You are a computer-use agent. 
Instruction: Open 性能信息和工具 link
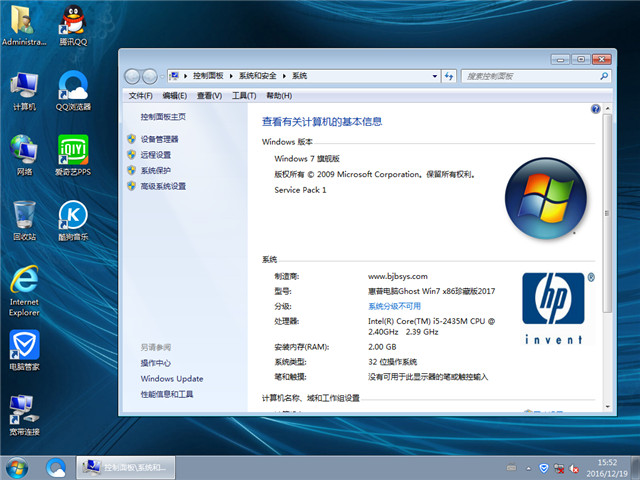(x=167, y=394)
